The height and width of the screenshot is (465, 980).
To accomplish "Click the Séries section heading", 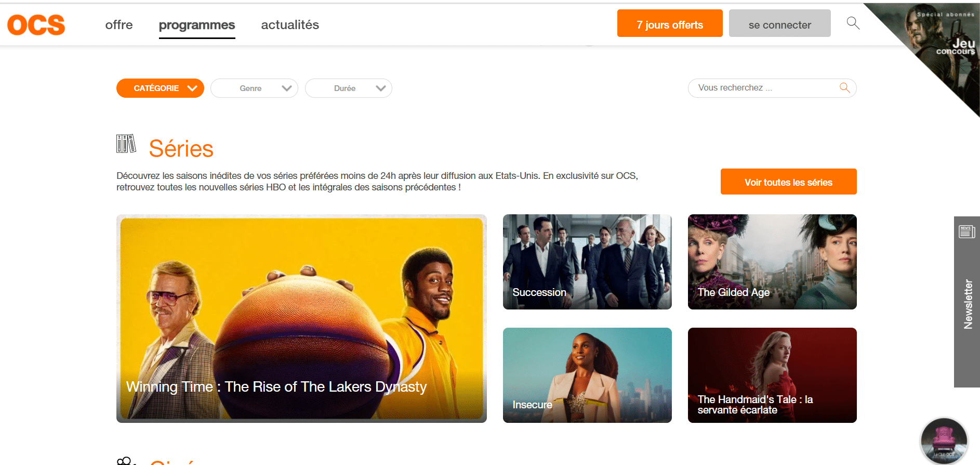I will [x=181, y=149].
